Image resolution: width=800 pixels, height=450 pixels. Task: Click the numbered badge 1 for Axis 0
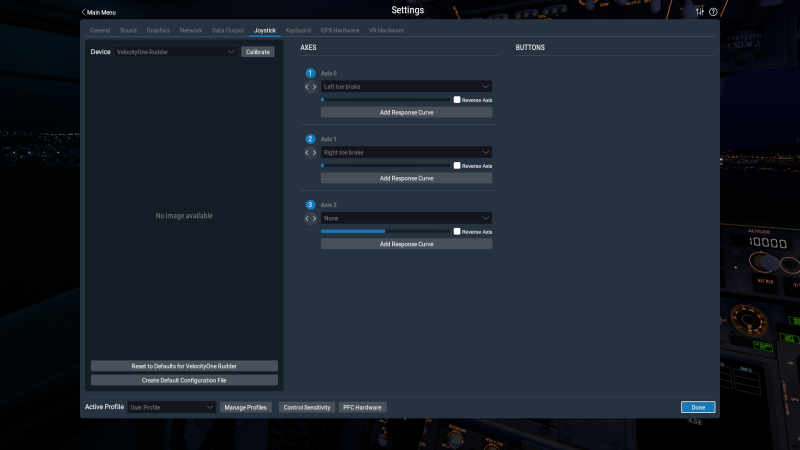pyautogui.click(x=310, y=73)
